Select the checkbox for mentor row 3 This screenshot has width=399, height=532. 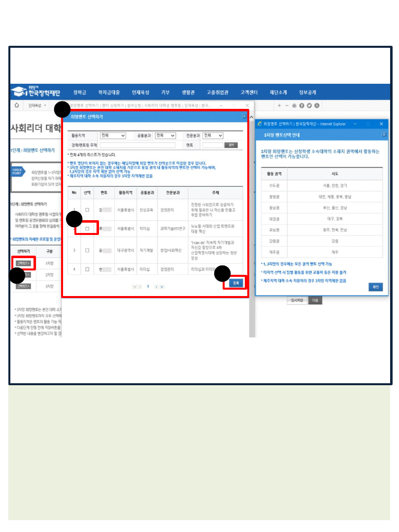[x=87, y=250]
